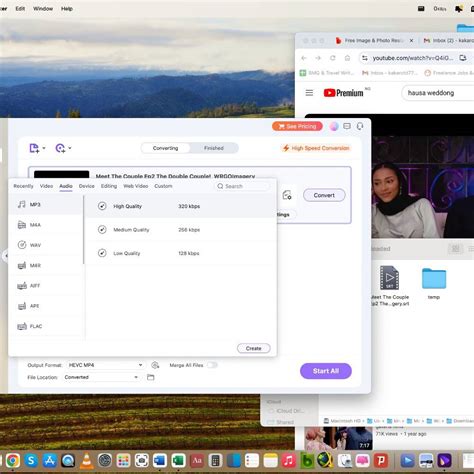Open the support headset icon
474x474 pixels.
tap(360, 126)
